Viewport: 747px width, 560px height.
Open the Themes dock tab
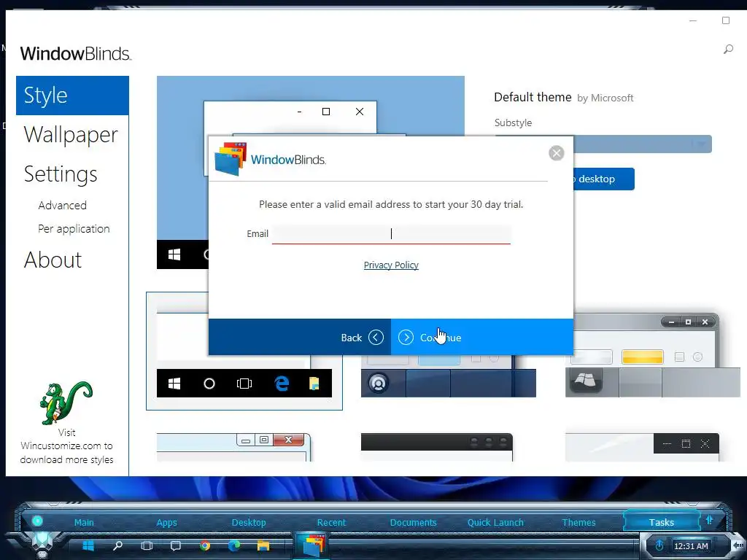coord(578,522)
